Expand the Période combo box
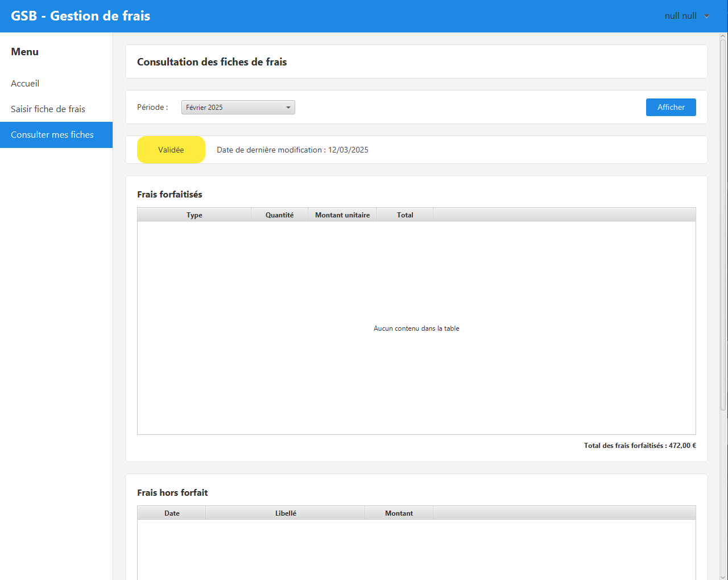 tap(238, 108)
